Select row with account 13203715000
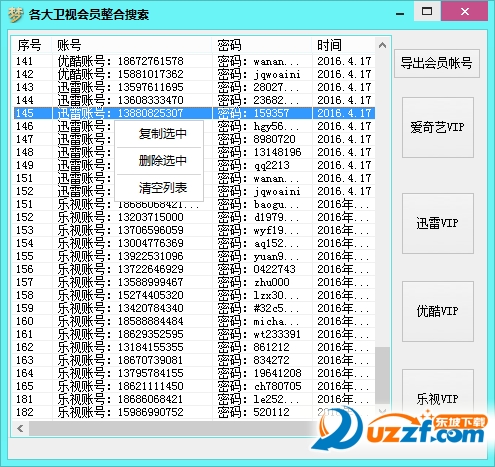Viewport: 495px width, 467px height. 194,217
